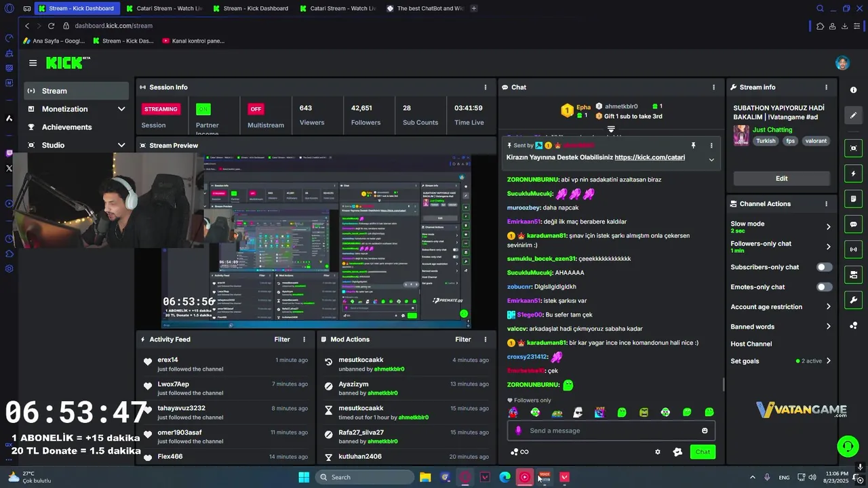Screen dimensions: 868x488
Task: Click the Send a message input field
Action: pyautogui.click(x=610, y=431)
